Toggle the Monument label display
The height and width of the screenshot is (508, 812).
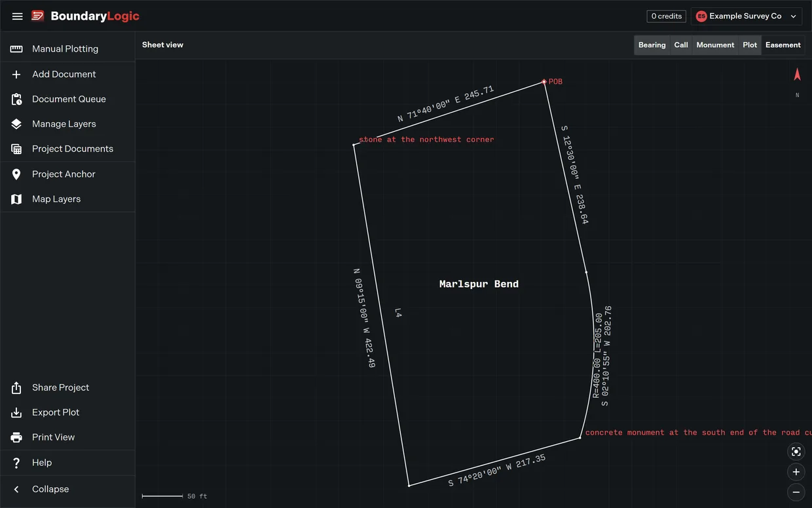click(715, 45)
